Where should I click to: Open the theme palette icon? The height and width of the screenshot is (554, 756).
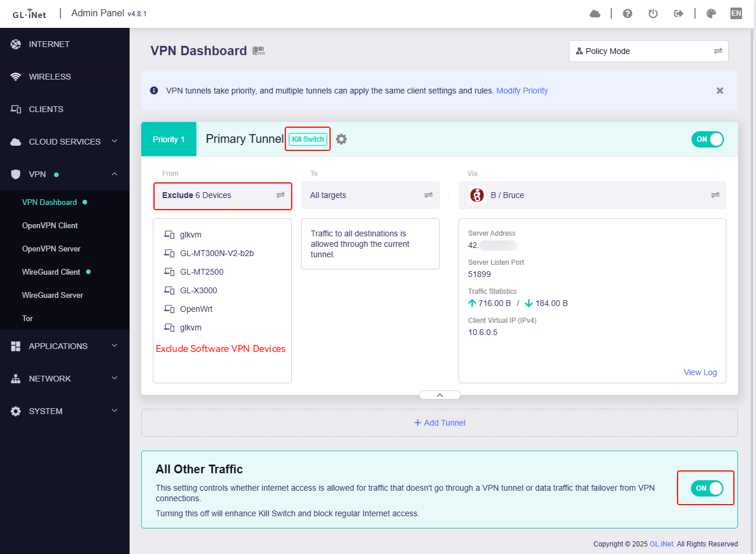(711, 13)
